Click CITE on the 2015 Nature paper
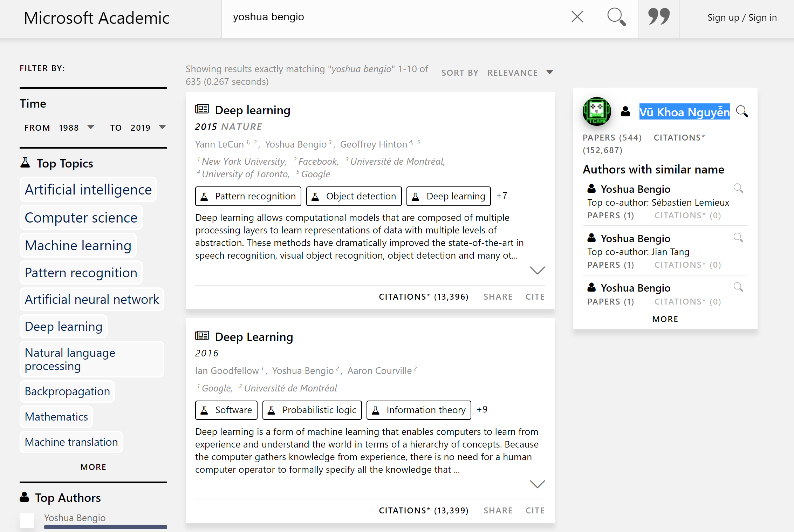794x532 pixels. (x=535, y=296)
